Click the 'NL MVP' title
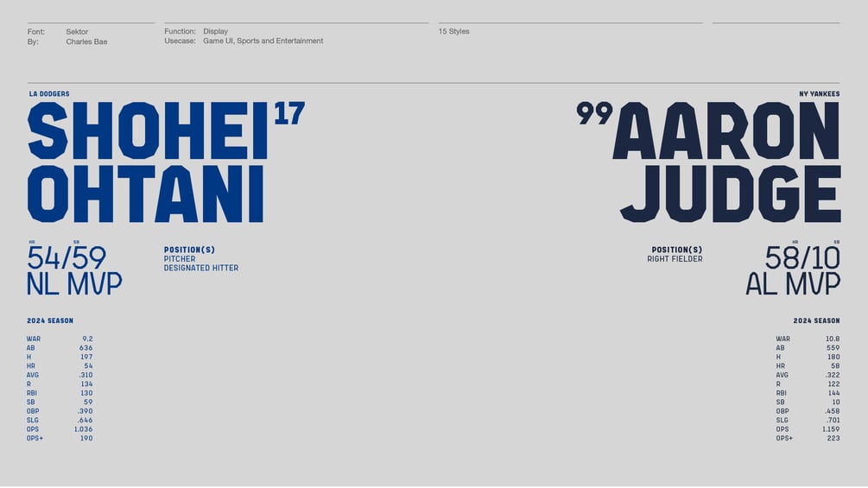868x488 pixels. [75, 284]
